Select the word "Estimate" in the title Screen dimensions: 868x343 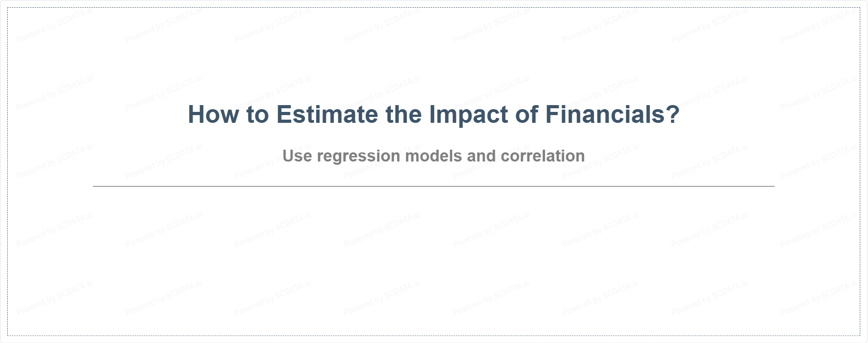point(327,114)
